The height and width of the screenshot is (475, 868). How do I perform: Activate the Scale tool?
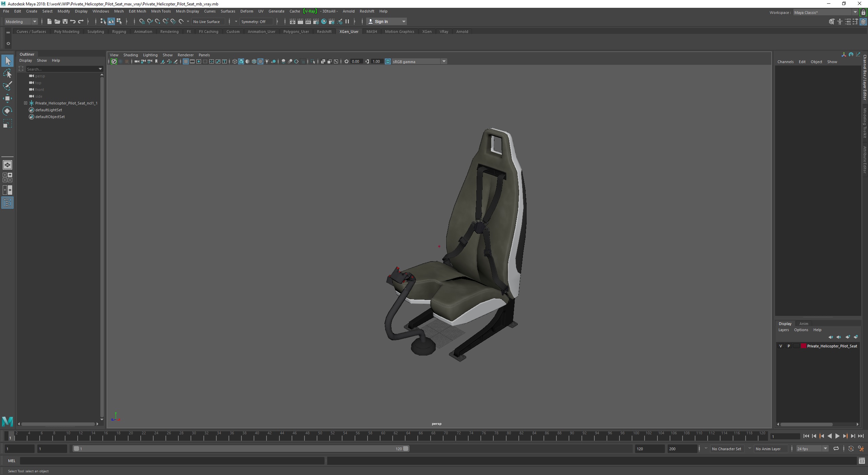click(x=7, y=123)
